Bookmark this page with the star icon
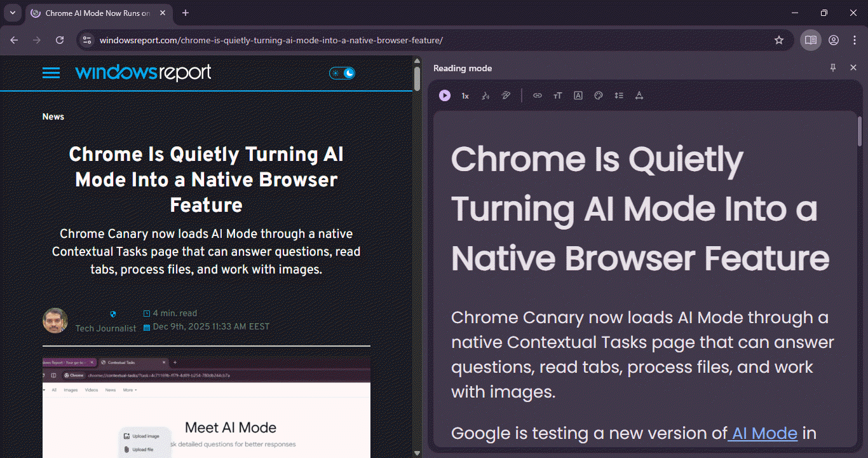The height and width of the screenshot is (458, 868). click(x=779, y=40)
